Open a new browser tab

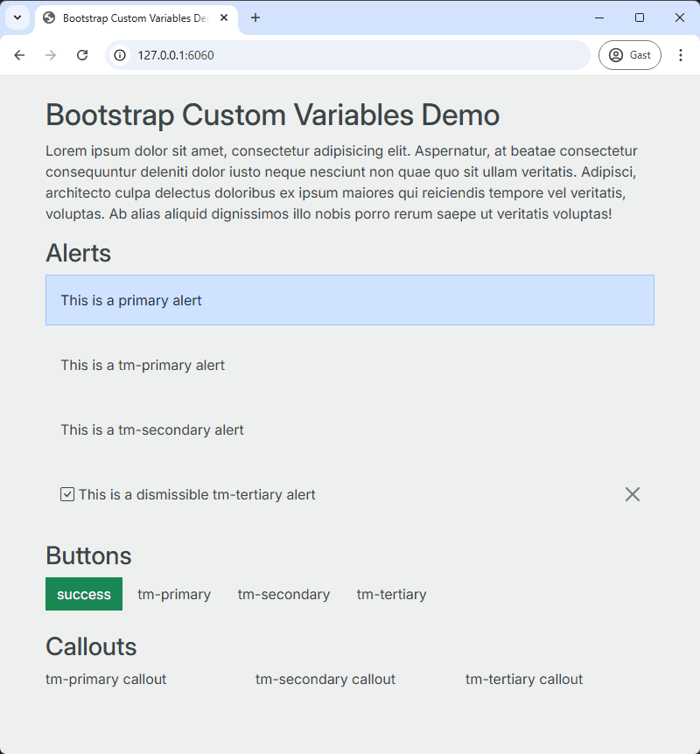pyautogui.click(x=255, y=17)
